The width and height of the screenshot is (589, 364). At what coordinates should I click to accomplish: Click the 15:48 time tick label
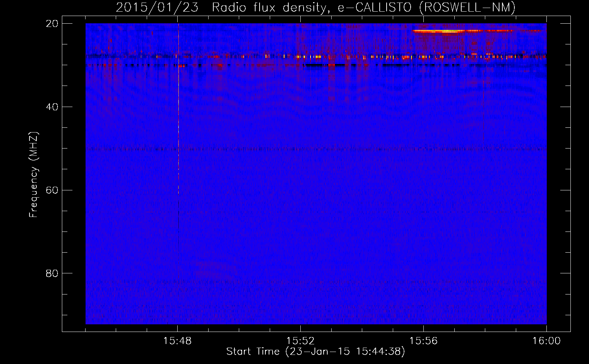pyautogui.click(x=177, y=341)
